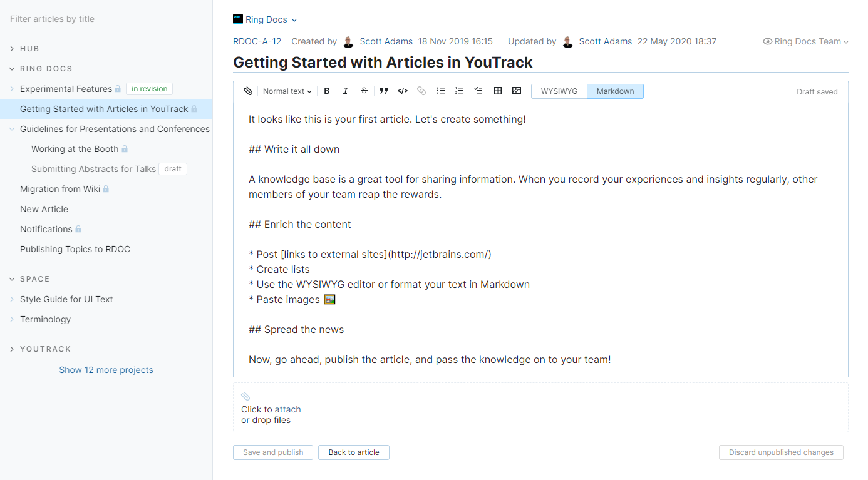Click lock icon next to Working at the Booth
The image size is (868, 480).
(x=125, y=149)
